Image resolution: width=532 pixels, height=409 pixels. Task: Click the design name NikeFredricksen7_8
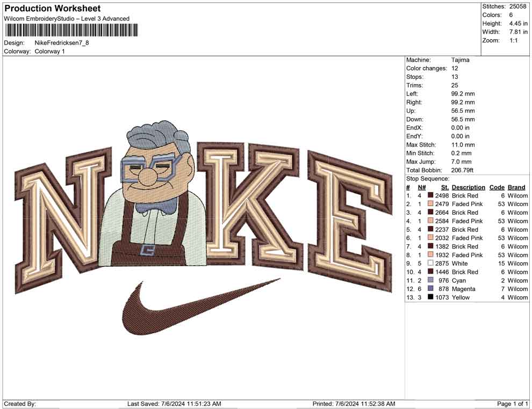coord(62,43)
